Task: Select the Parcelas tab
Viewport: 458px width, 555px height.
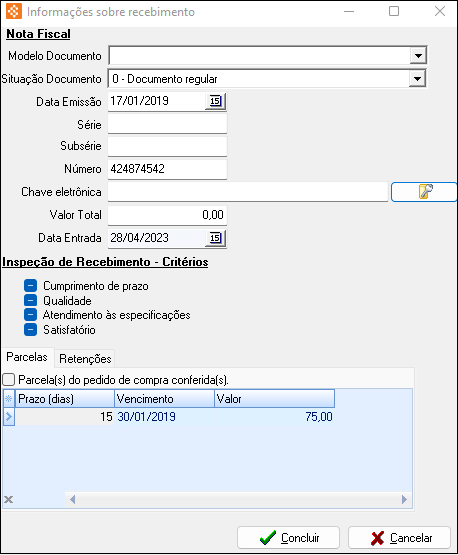Action: point(27,357)
